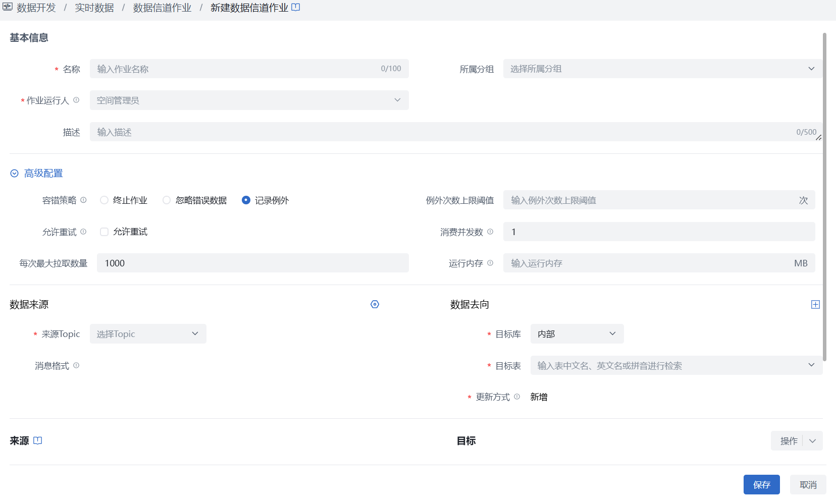
Task: Click info icon beside 消息格式
Action: point(76,365)
